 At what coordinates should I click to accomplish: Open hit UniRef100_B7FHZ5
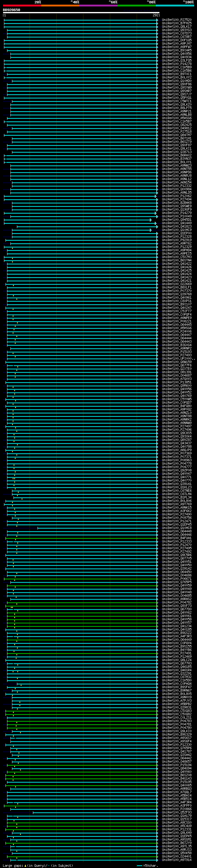[x=177, y=23]
